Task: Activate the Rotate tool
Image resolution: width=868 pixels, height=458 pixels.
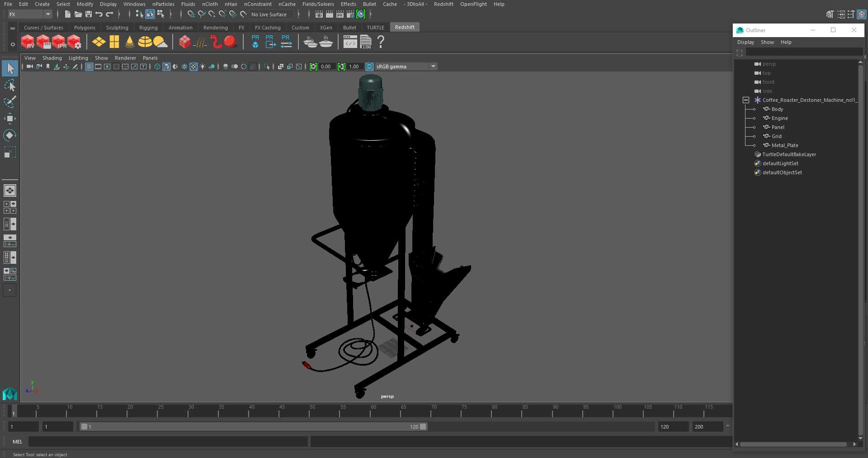Action: coord(9,135)
